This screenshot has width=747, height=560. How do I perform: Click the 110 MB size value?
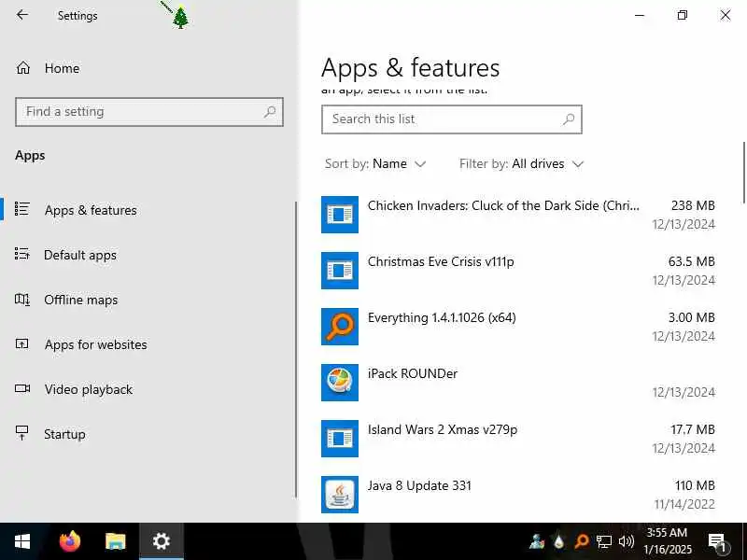695,485
